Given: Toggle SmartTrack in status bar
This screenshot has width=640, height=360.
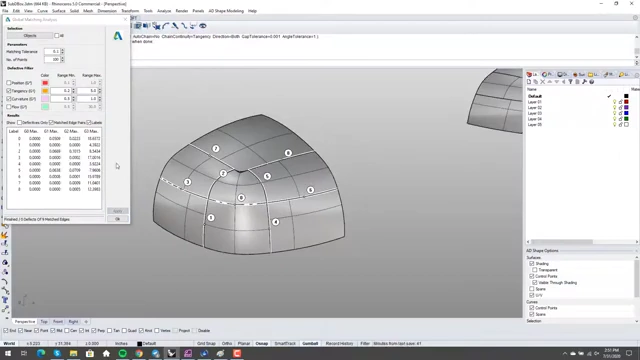Looking at the screenshot, I should click(x=285, y=344).
